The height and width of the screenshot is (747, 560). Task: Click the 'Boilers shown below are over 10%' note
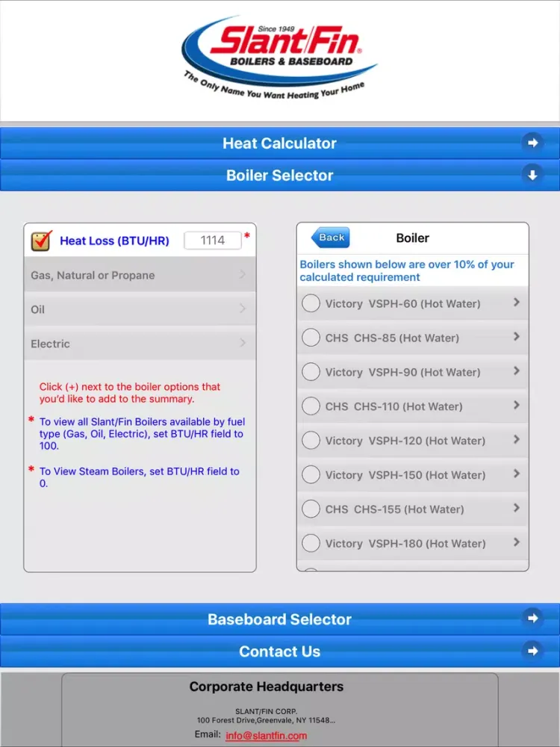[407, 270]
